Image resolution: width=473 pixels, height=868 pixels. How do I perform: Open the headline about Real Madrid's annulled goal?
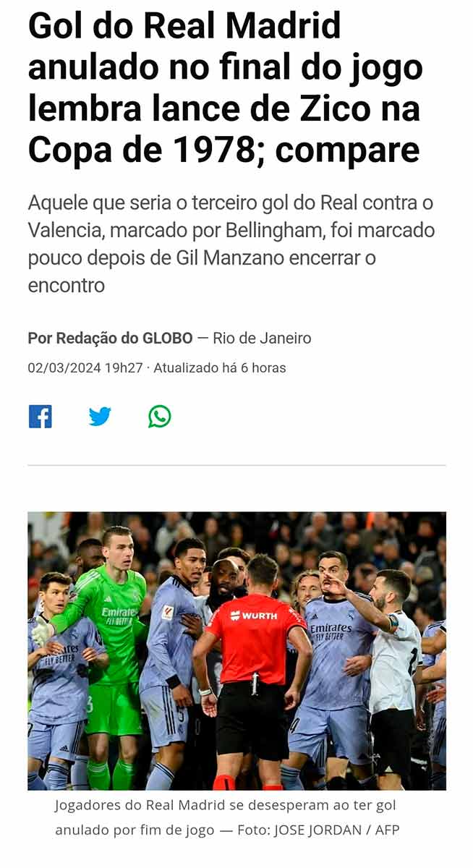click(225, 88)
